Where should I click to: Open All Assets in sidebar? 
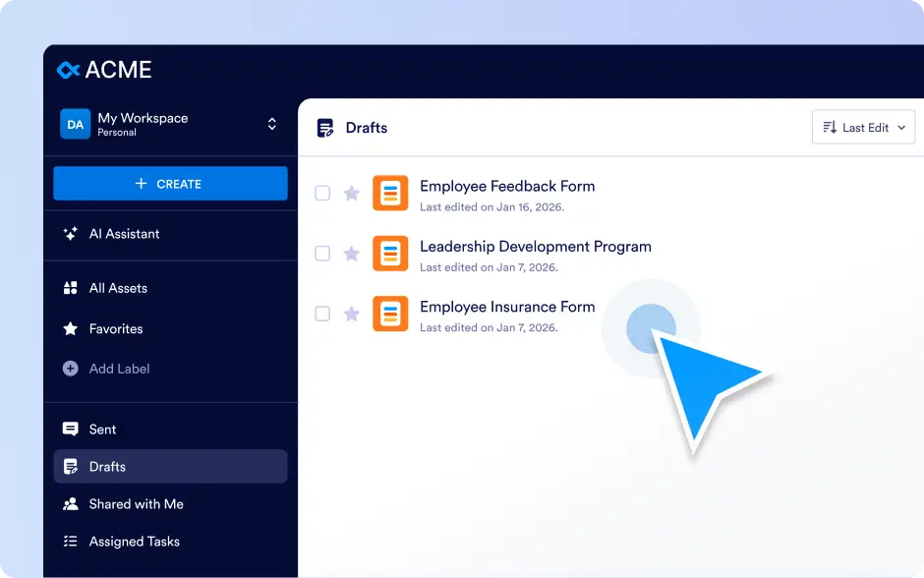click(x=170, y=288)
